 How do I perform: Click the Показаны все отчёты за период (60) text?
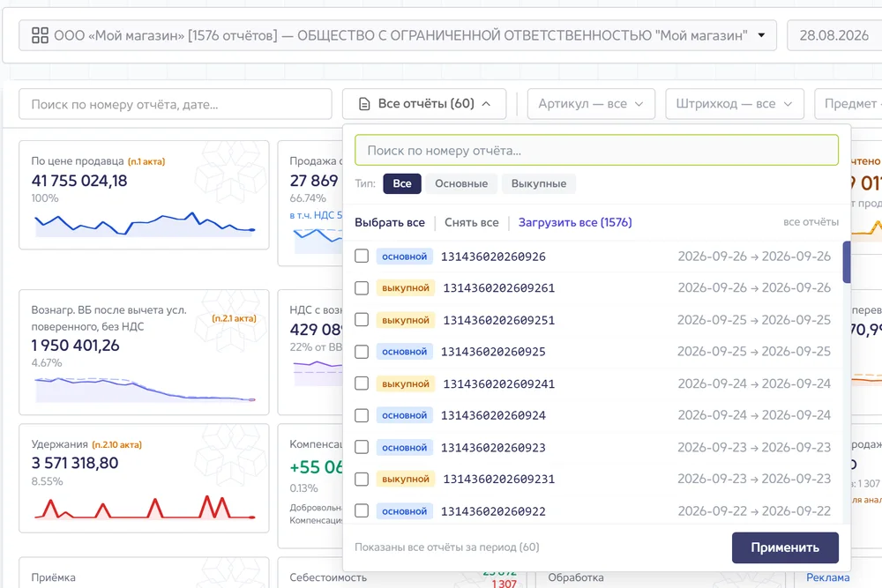point(447,547)
